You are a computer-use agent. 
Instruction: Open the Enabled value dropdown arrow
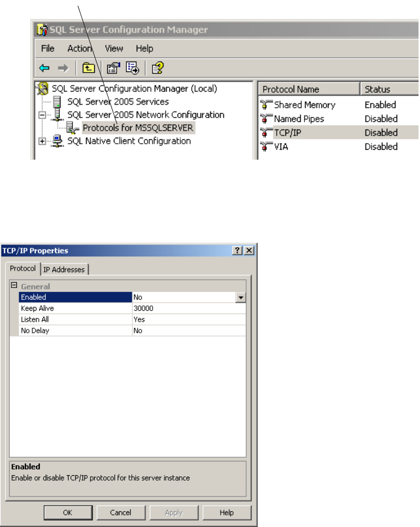pos(240,297)
